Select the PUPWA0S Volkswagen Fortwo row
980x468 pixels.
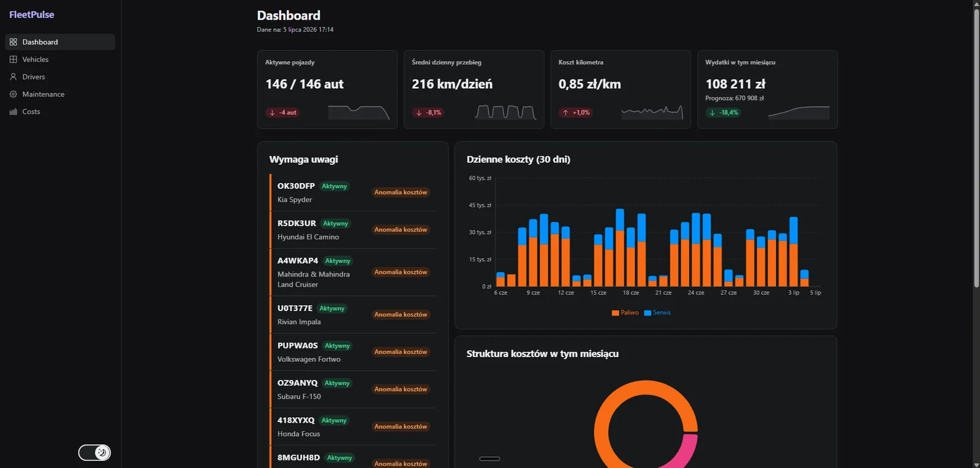coord(353,352)
